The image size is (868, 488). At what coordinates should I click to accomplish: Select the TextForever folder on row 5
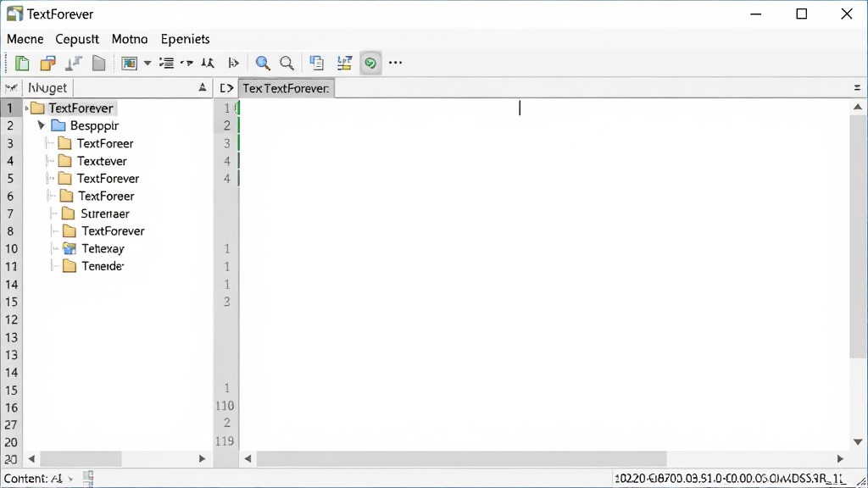98,179
